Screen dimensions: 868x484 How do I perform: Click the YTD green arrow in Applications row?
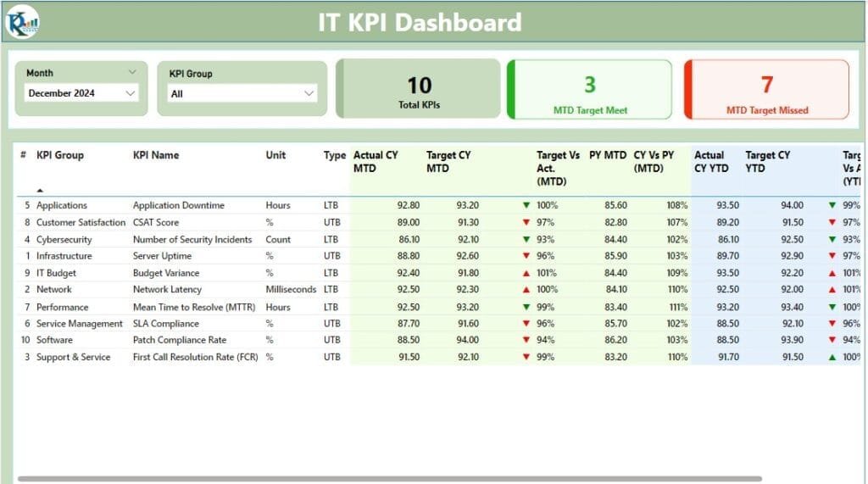[x=832, y=205]
